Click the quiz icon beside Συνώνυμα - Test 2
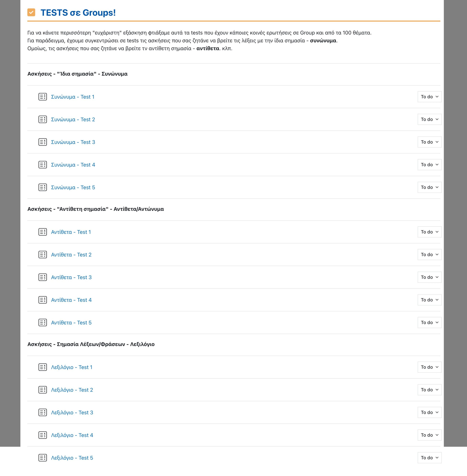Viewport: 467px width, 476px height. [43, 119]
